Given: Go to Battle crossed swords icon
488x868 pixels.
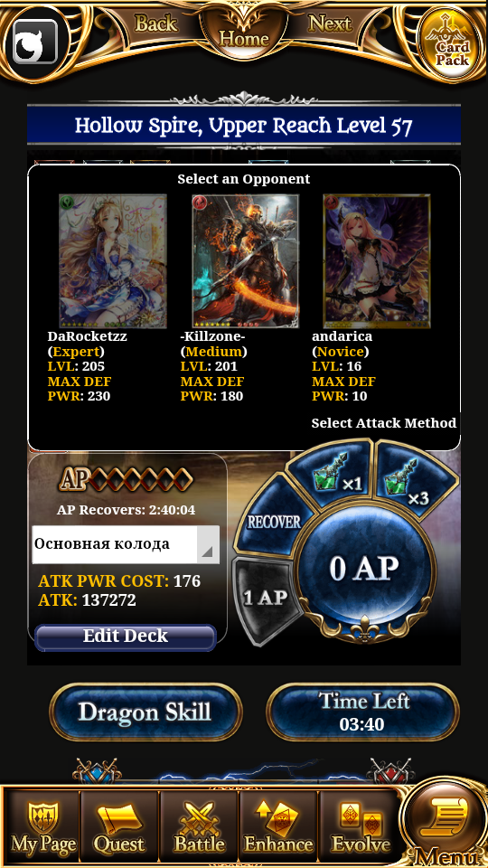Looking at the screenshot, I should pyautogui.click(x=199, y=826).
